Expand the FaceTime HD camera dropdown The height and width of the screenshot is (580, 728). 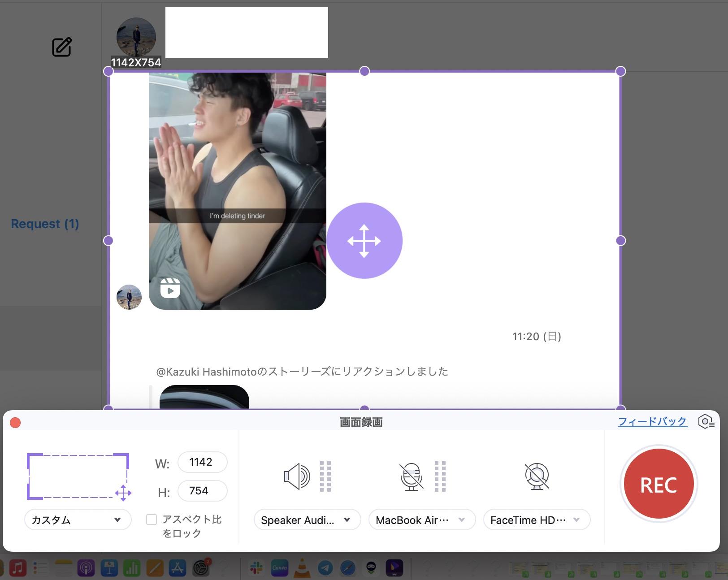click(536, 520)
